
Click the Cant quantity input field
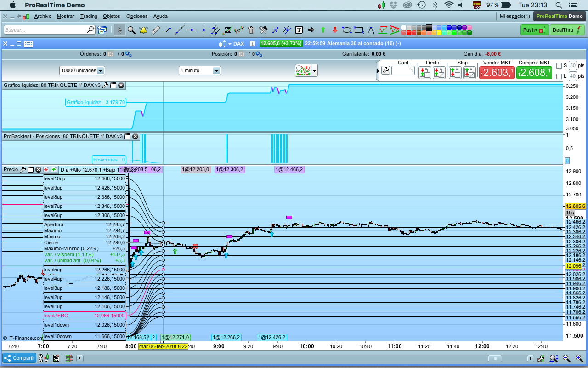pyautogui.click(x=403, y=71)
